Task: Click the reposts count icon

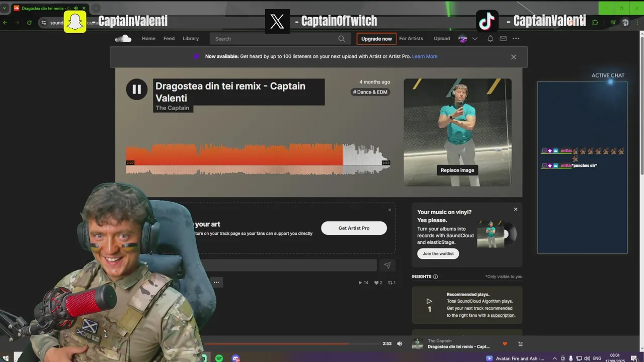Action: pyautogui.click(x=391, y=283)
